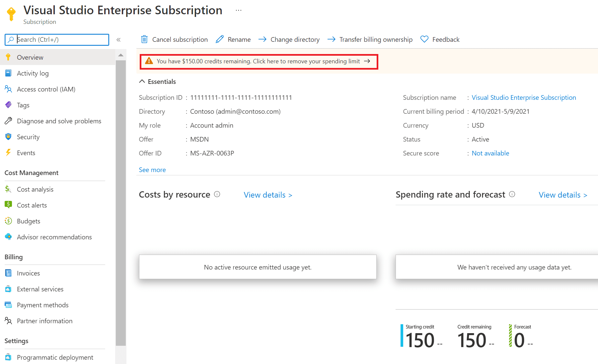Select the Payment methods icon
598x364 pixels.
(8, 305)
